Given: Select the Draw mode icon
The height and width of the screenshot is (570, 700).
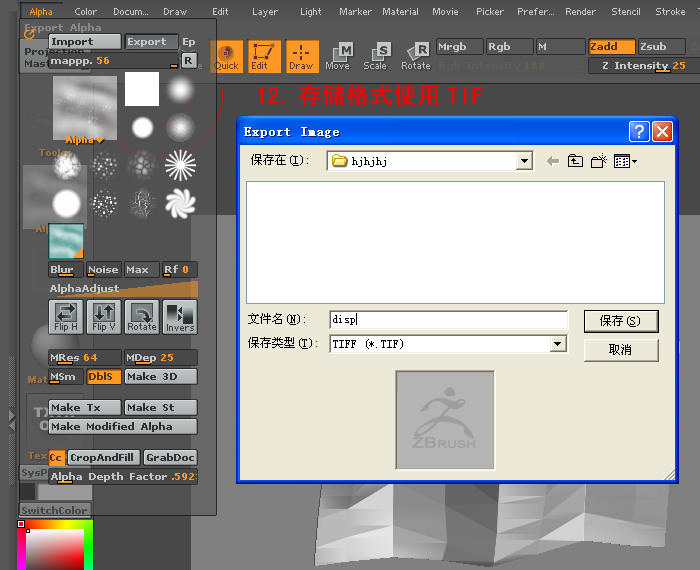Looking at the screenshot, I should point(302,57).
